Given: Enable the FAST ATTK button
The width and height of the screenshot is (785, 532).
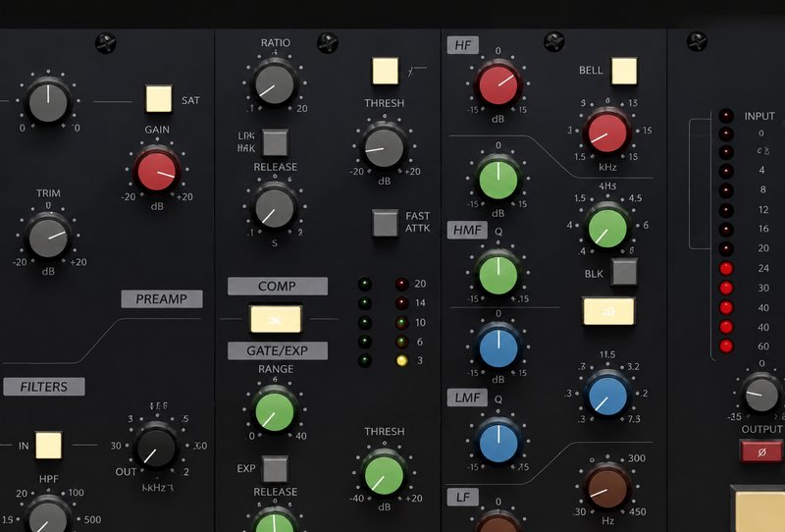Looking at the screenshot, I should pos(386,223).
